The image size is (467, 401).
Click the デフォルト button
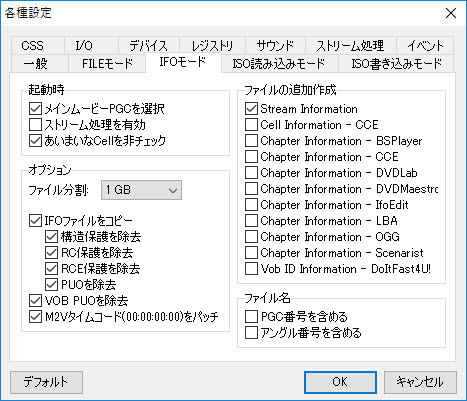[46, 382]
